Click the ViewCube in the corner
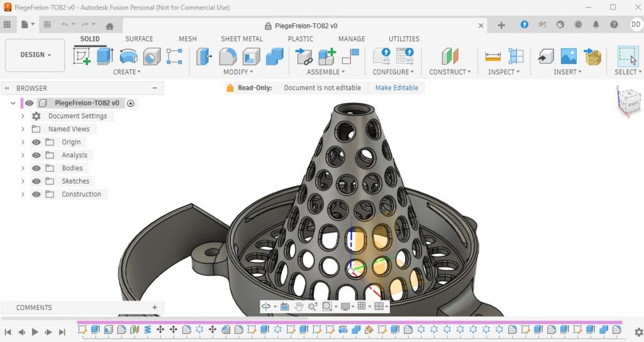 click(628, 101)
